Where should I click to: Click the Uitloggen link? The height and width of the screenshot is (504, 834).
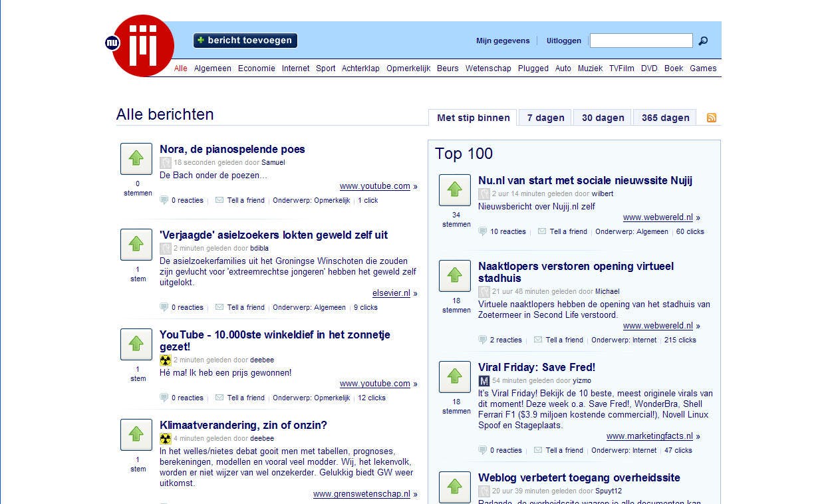(x=563, y=41)
